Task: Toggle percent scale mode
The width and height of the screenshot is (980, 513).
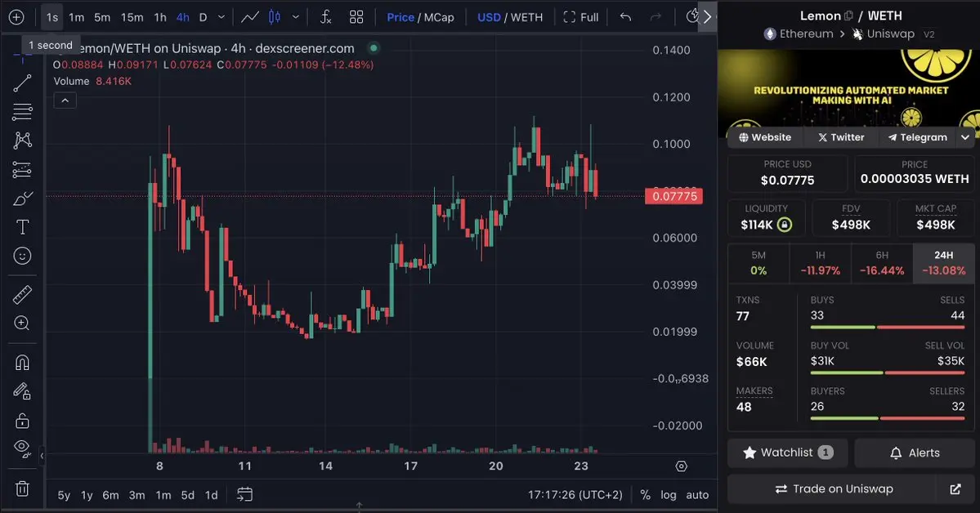Action: point(646,495)
